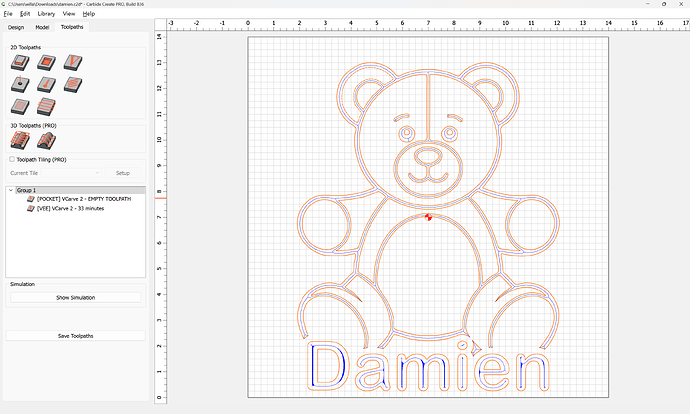Screen dimensions: 690x414
Task: Choose the VCarve toolpath icon
Action: pos(71,62)
